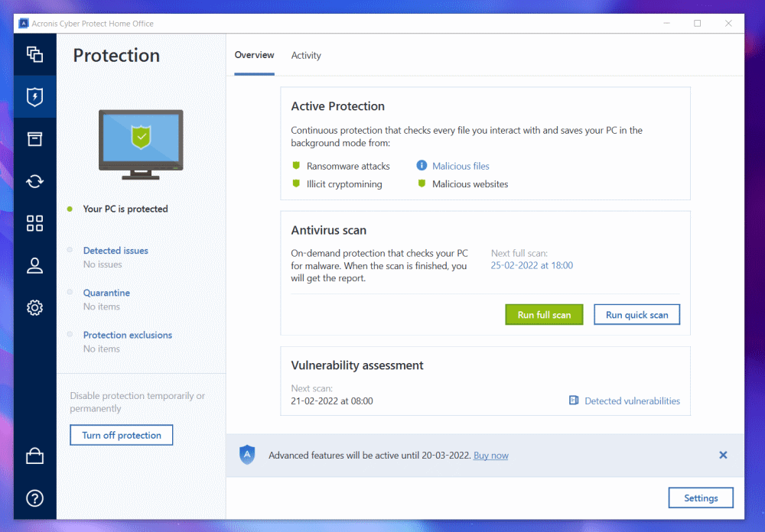Viewport: 765px width, 532px height.
Task: Click Turn off protection button
Action: 122,435
